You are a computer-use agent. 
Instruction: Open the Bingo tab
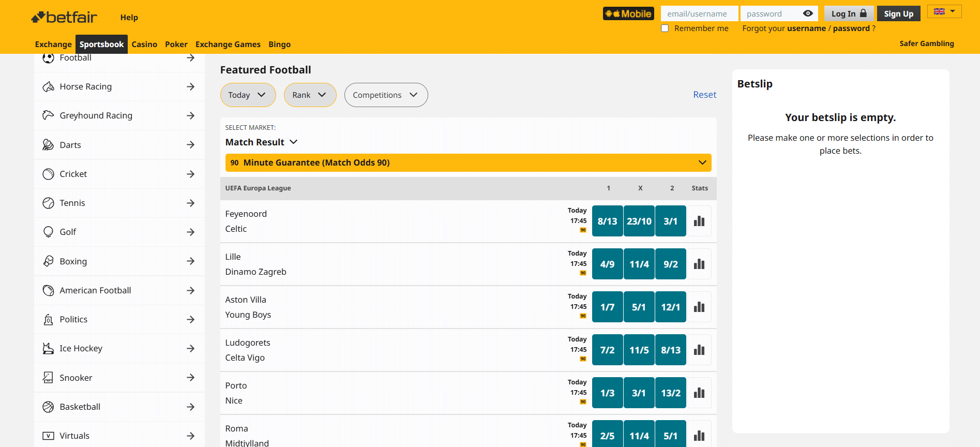280,44
